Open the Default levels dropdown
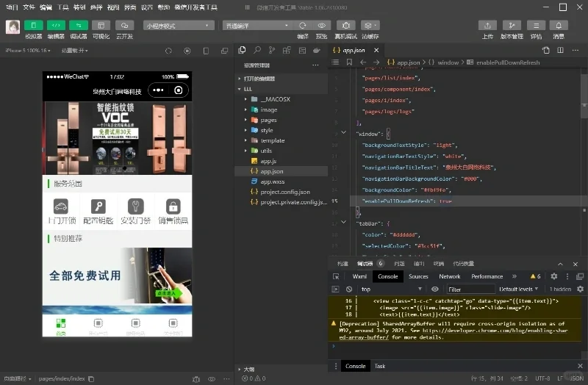The height and width of the screenshot is (385, 588). 519,289
